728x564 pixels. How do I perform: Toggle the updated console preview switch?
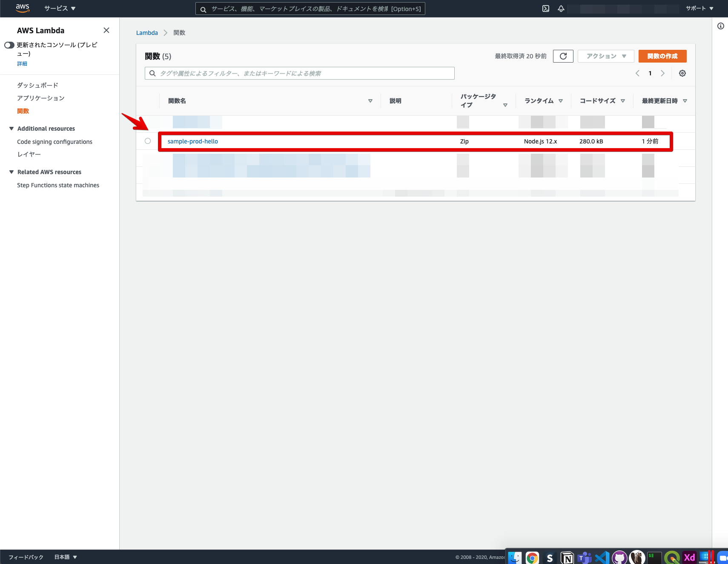9,45
